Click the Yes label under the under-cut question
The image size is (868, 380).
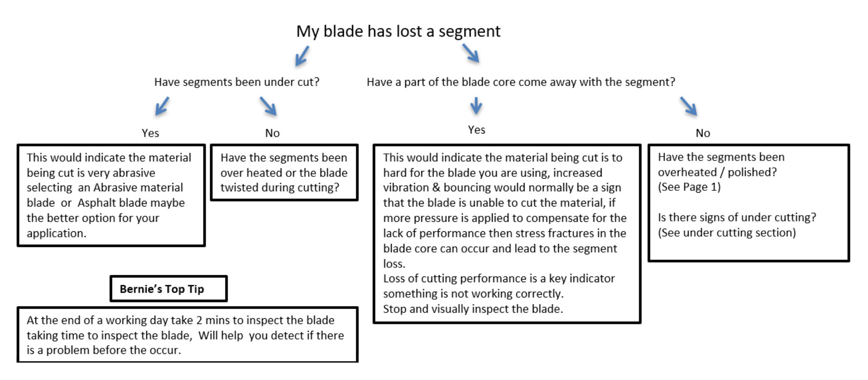click(150, 133)
